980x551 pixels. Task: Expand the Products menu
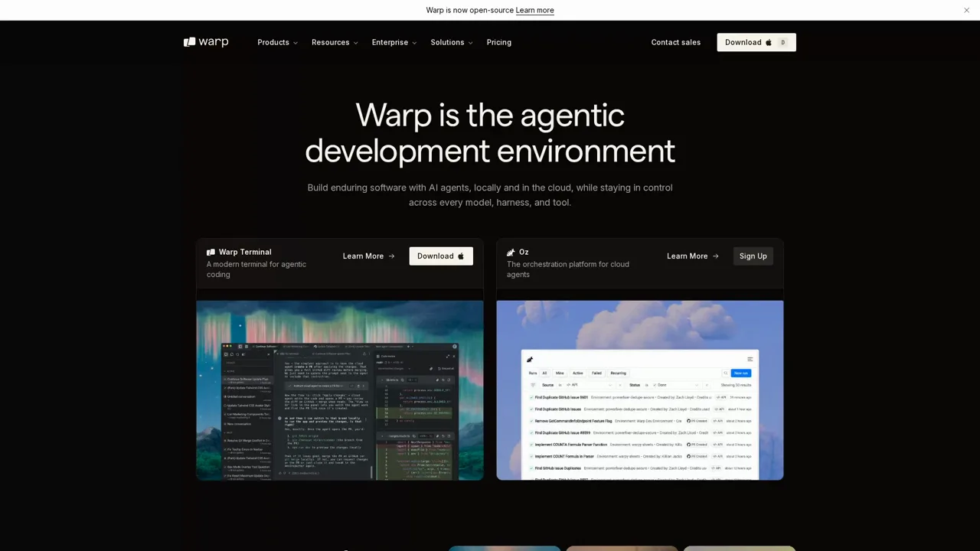(278, 42)
